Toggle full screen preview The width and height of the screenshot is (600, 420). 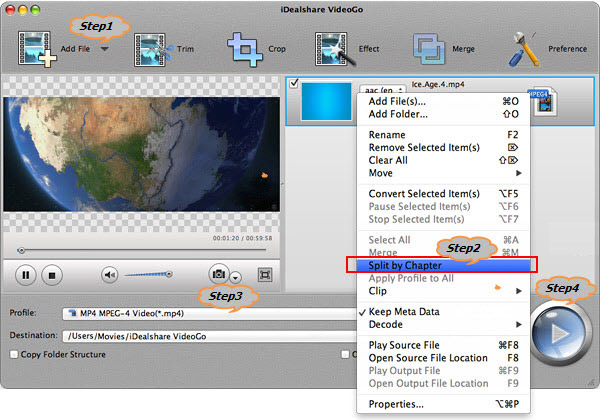tap(265, 275)
